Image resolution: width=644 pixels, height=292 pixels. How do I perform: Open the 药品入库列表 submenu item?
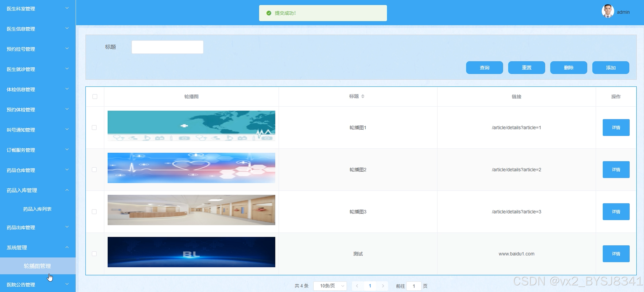[37, 209]
